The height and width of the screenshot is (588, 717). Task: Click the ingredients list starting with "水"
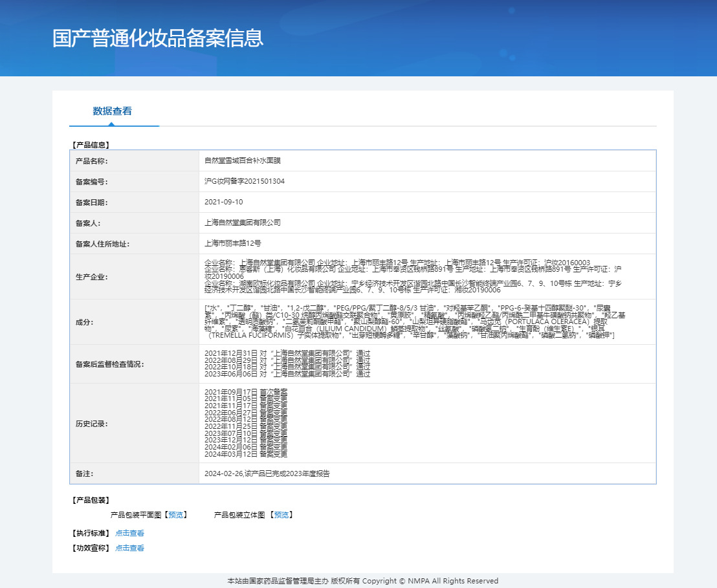(x=415, y=322)
